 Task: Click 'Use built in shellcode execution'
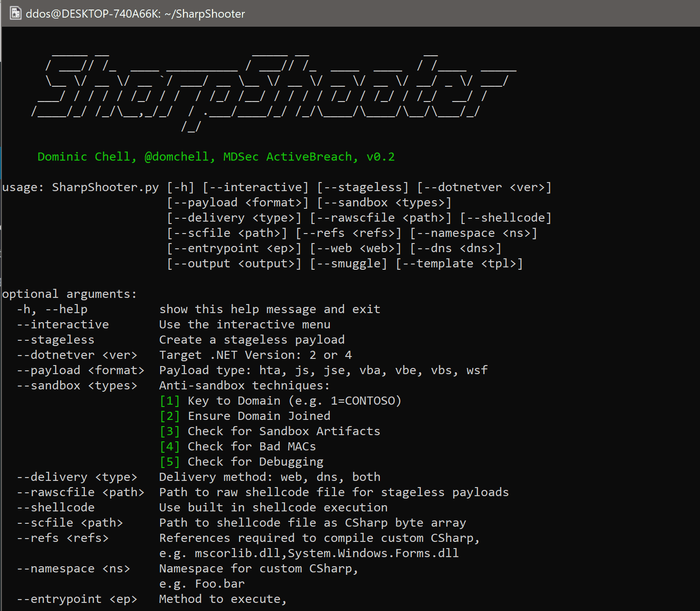point(274,508)
